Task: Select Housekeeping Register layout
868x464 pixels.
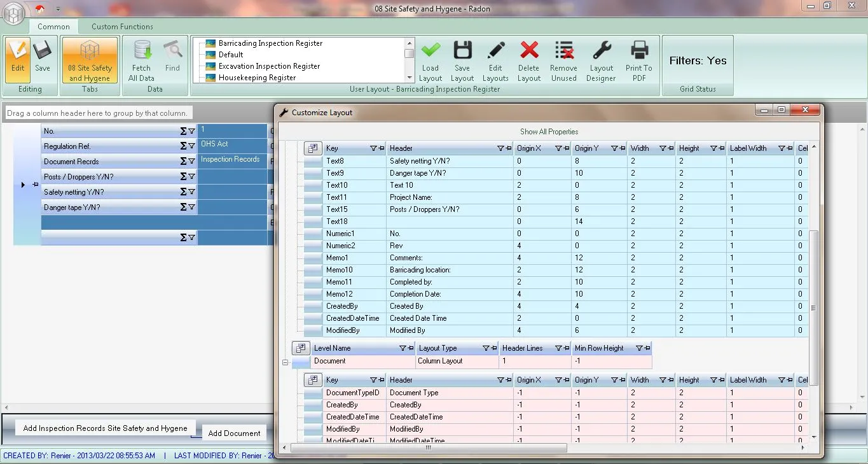Action: point(257,78)
